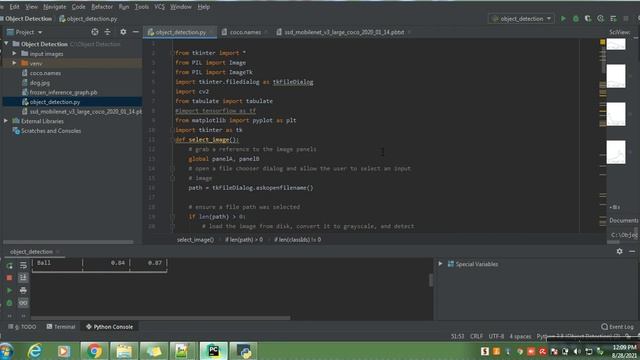Open console panel gear settings
Viewport: 640px width, 360px height.
620,251
